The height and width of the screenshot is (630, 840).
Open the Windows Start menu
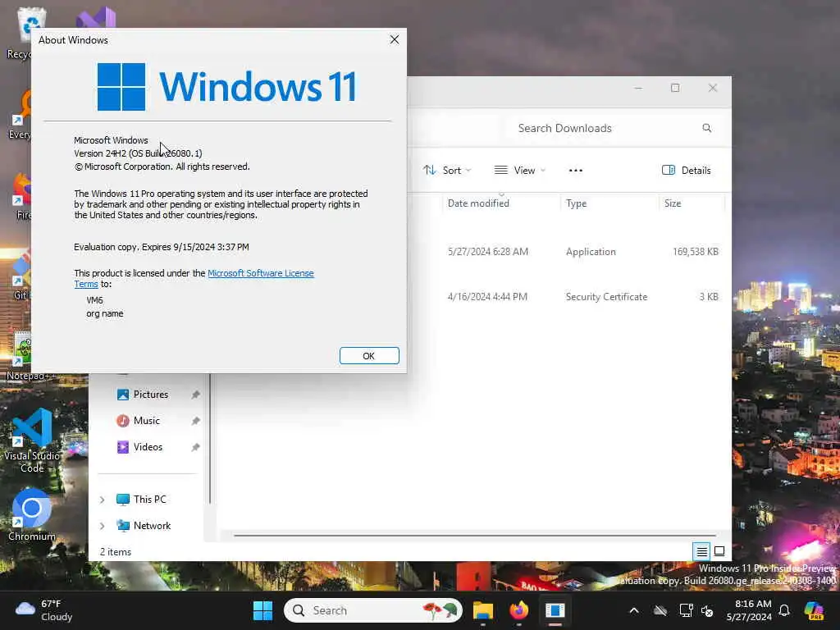[262, 610]
